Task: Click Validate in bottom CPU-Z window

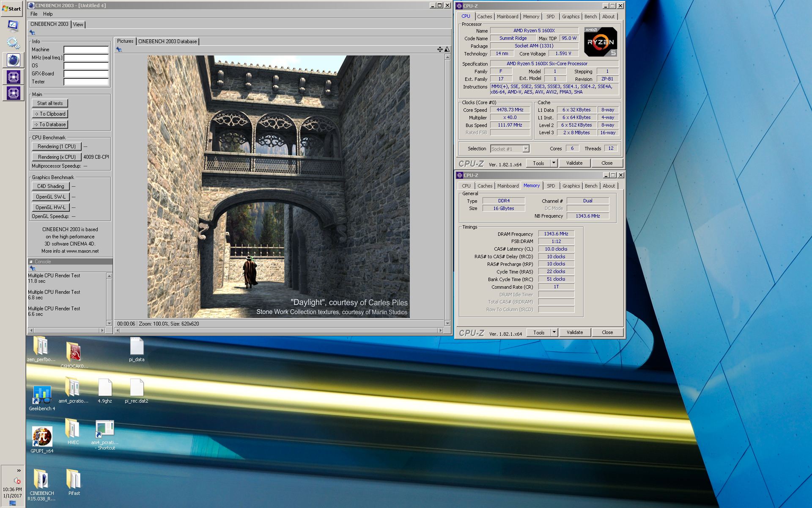Action: (x=574, y=332)
